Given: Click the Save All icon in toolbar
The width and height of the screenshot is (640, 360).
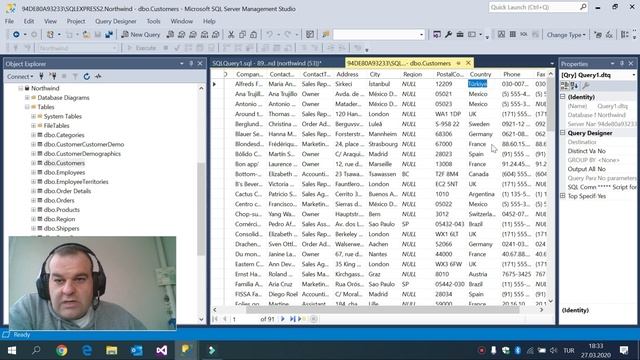Looking at the screenshot, I should [x=109, y=35].
